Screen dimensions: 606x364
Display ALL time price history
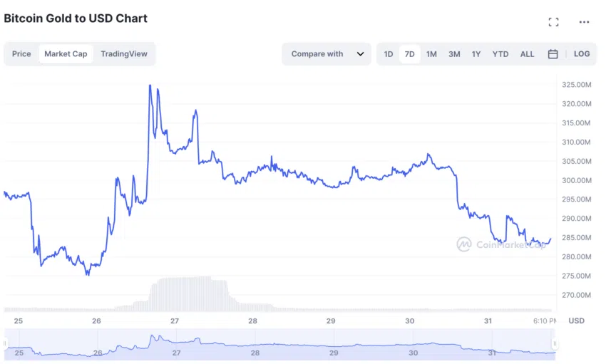527,54
